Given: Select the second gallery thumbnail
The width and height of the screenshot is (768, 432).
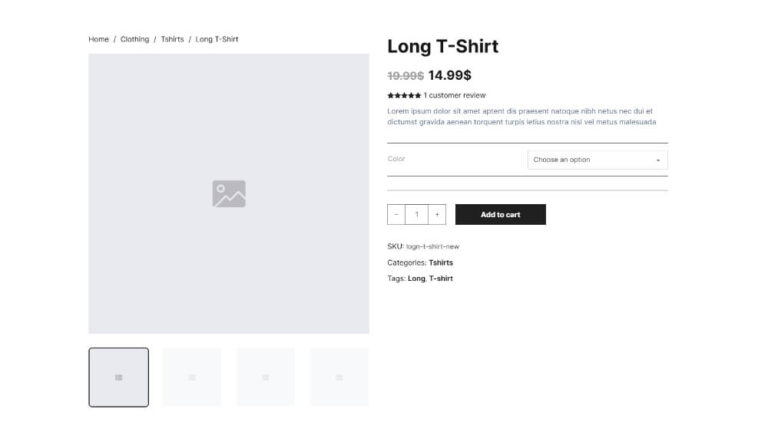Looking at the screenshot, I should pos(192,377).
